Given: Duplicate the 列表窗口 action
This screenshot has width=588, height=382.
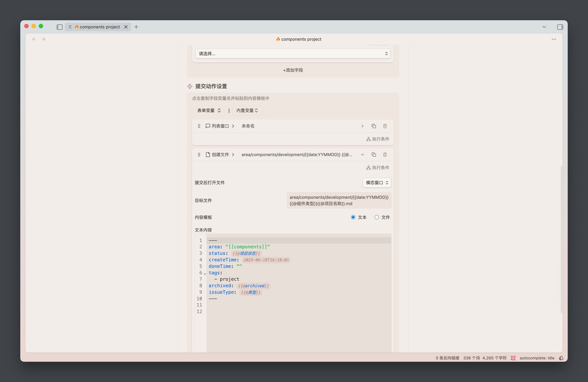Looking at the screenshot, I should coord(374,126).
